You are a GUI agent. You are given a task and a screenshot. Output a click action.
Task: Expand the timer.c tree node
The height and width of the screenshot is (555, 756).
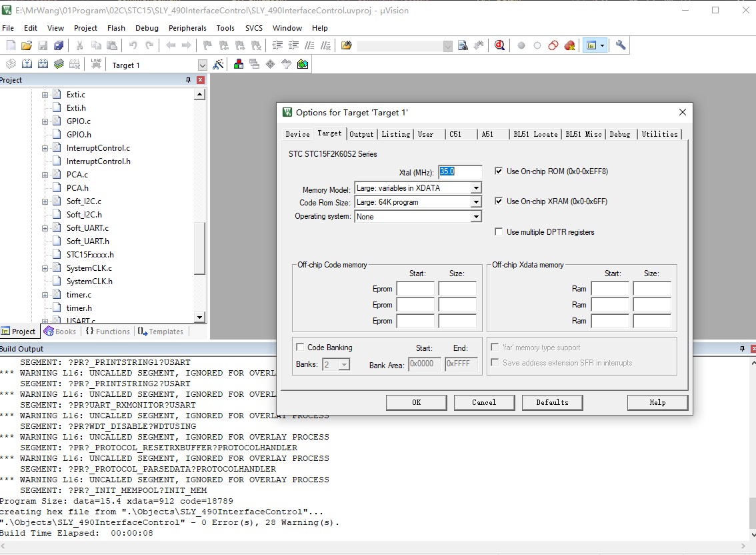[x=45, y=295]
